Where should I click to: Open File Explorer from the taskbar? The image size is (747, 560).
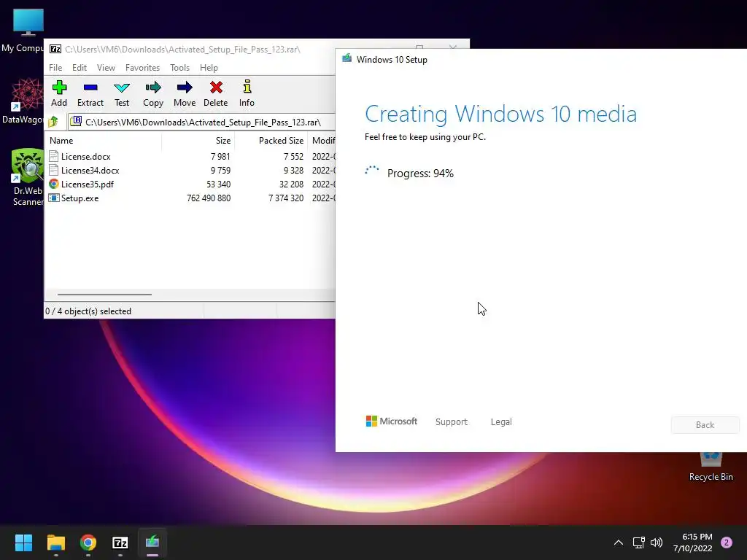[55, 542]
